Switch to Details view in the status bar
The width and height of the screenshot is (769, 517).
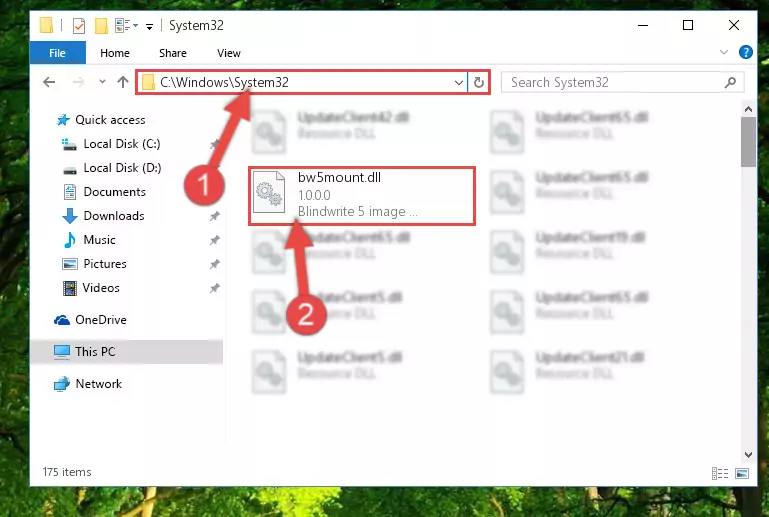tap(719, 473)
